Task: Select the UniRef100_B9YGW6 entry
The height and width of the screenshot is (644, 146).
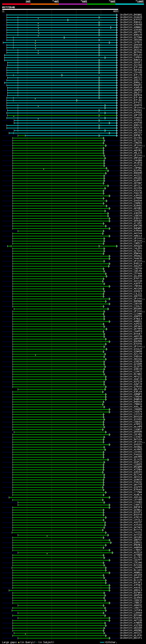Action: coord(131,615)
